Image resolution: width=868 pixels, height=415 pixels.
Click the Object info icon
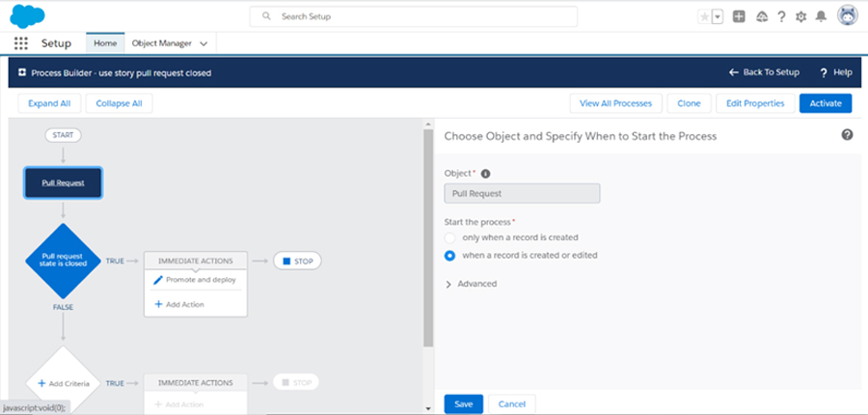pos(485,174)
